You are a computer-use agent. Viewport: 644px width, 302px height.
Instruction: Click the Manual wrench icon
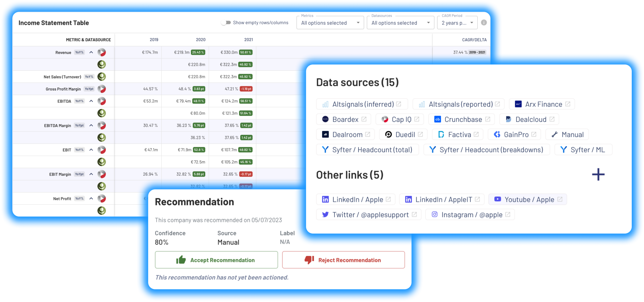click(x=555, y=134)
